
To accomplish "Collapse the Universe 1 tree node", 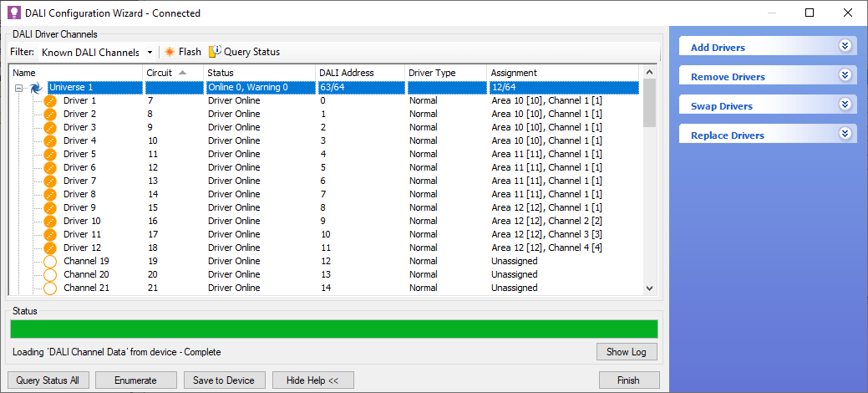I will coord(20,87).
